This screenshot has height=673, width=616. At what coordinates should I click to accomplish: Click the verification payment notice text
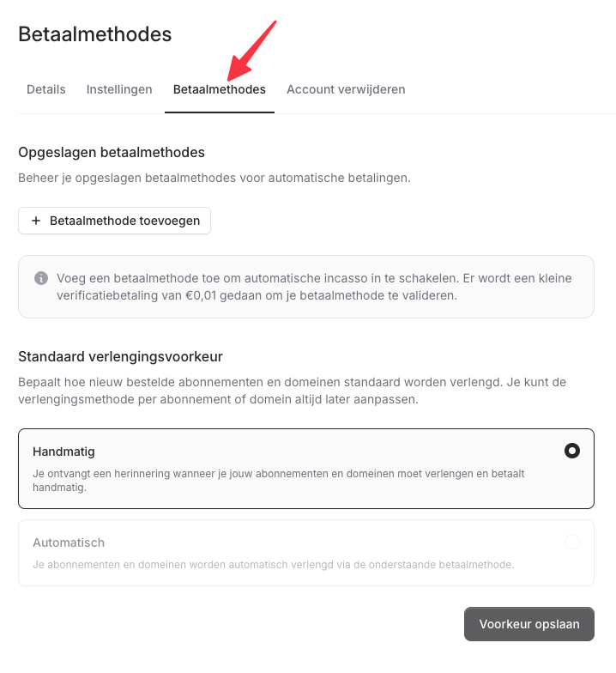coord(313,287)
